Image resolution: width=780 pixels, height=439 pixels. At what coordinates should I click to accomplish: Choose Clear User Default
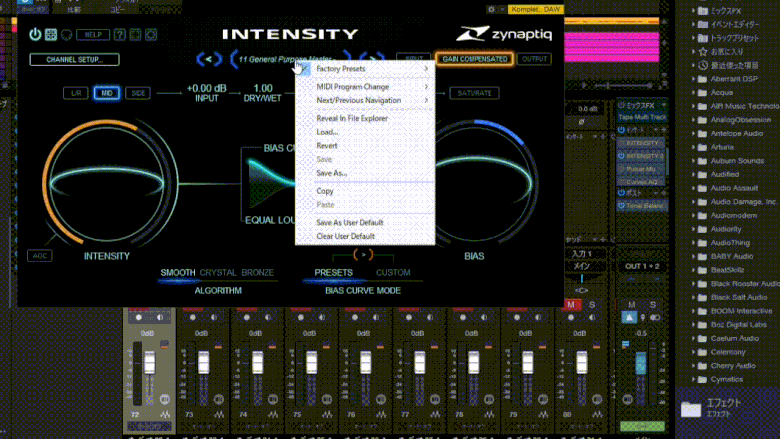365,236
